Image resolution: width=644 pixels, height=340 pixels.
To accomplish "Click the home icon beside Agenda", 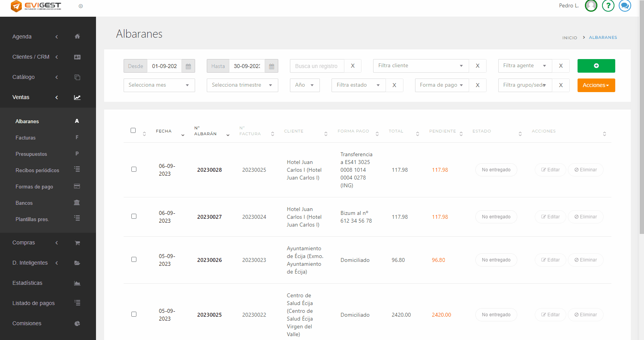I will [x=77, y=37].
